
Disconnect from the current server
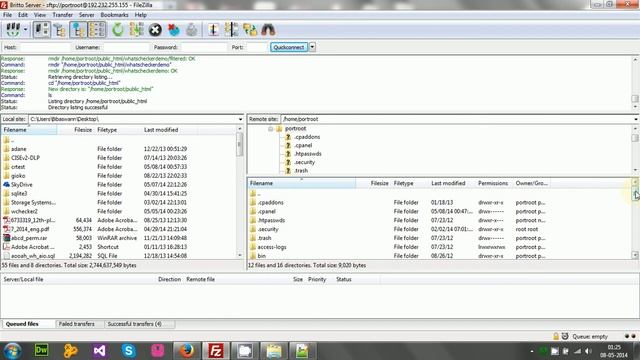[x=173, y=29]
